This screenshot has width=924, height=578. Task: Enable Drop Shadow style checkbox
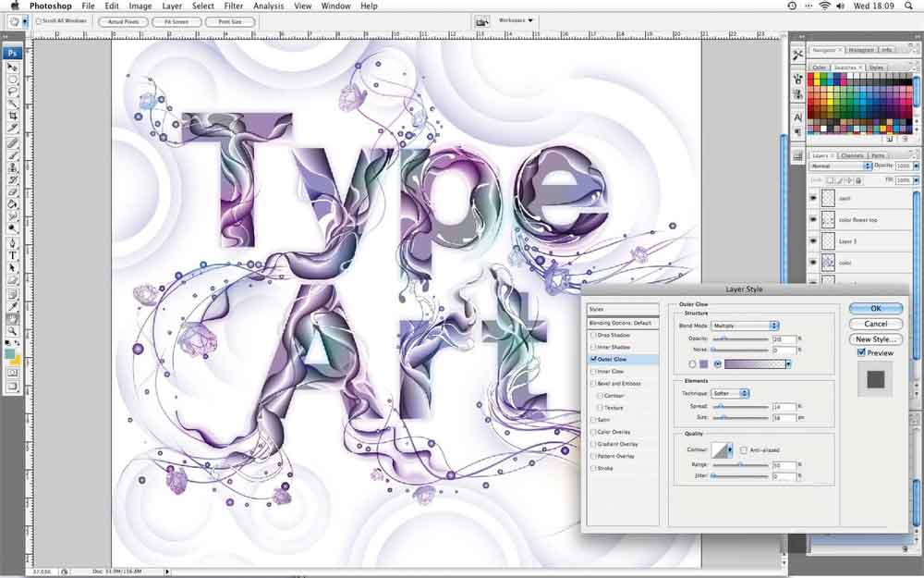(x=593, y=335)
